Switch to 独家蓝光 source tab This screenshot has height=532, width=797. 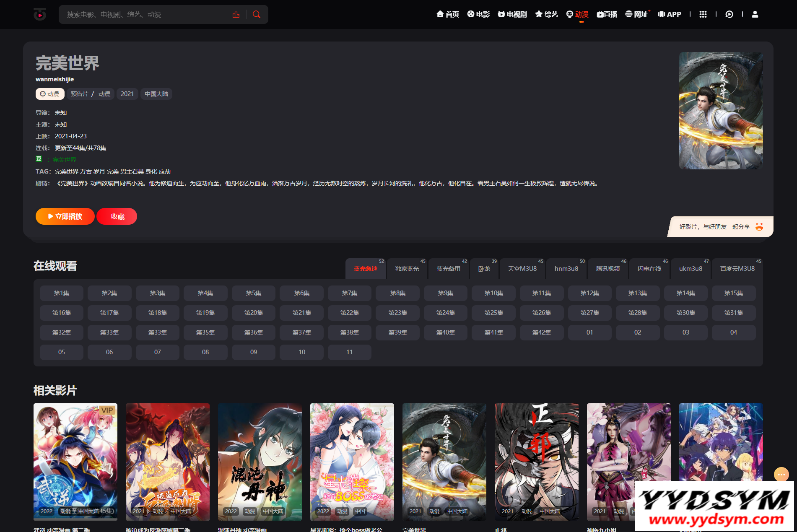click(x=407, y=269)
